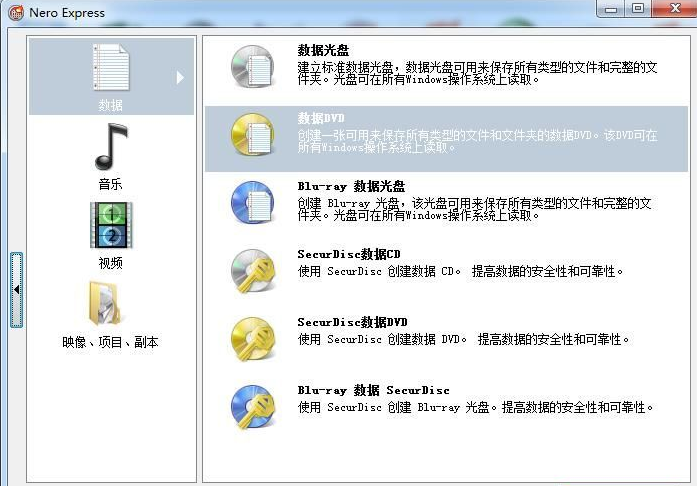Image resolution: width=697 pixels, height=486 pixels.
Task: Maximize the Nero Express window
Action: pyautogui.click(x=638, y=8)
